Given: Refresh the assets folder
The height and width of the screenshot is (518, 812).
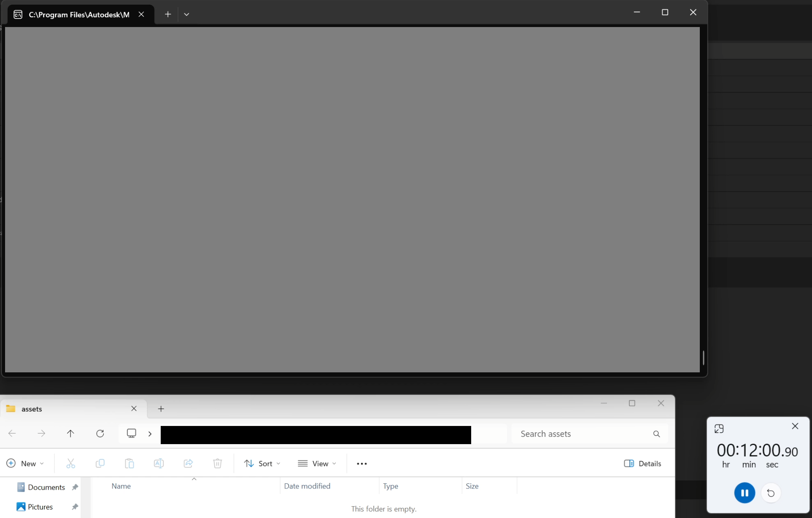Looking at the screenshot, I should (x=100, y=434).
